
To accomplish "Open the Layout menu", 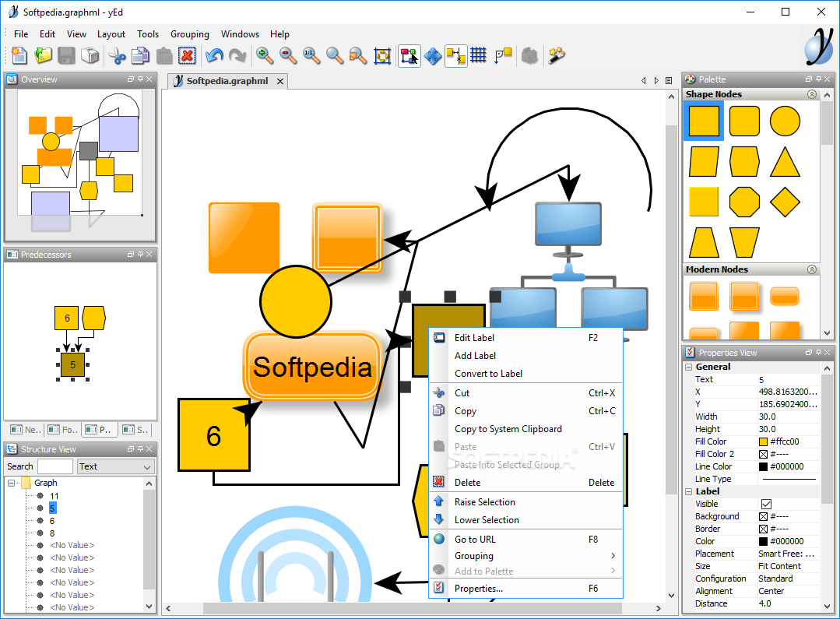I will click(111, 34).
